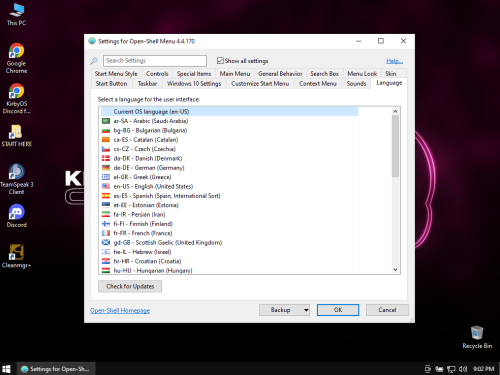Click the Help link
The image size is (500, 375).
point(394,61)
